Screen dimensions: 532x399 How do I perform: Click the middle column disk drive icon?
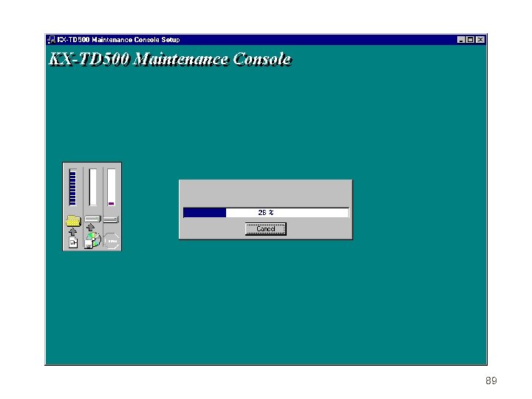click(x=92, y=219)
